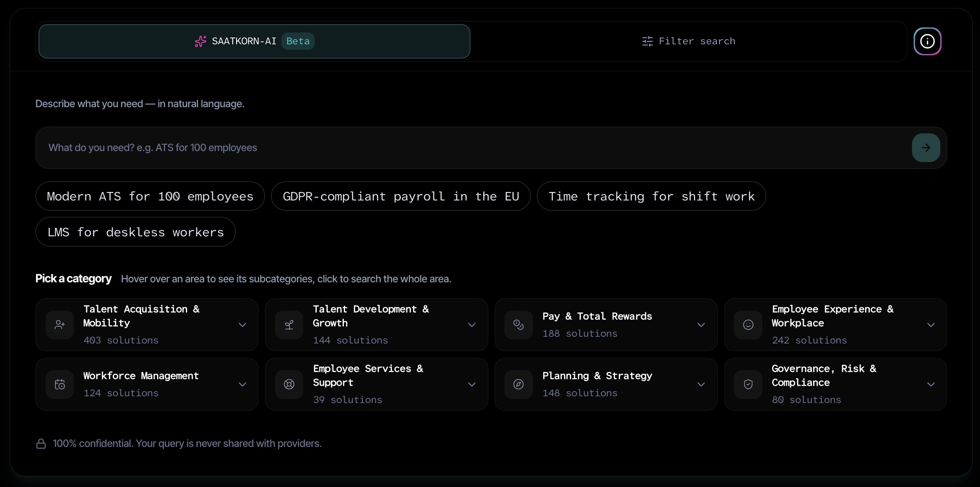This screenshot has width=980, height=487.
Task: Expand Talent Development & Growth chevron
Action: 472,325
